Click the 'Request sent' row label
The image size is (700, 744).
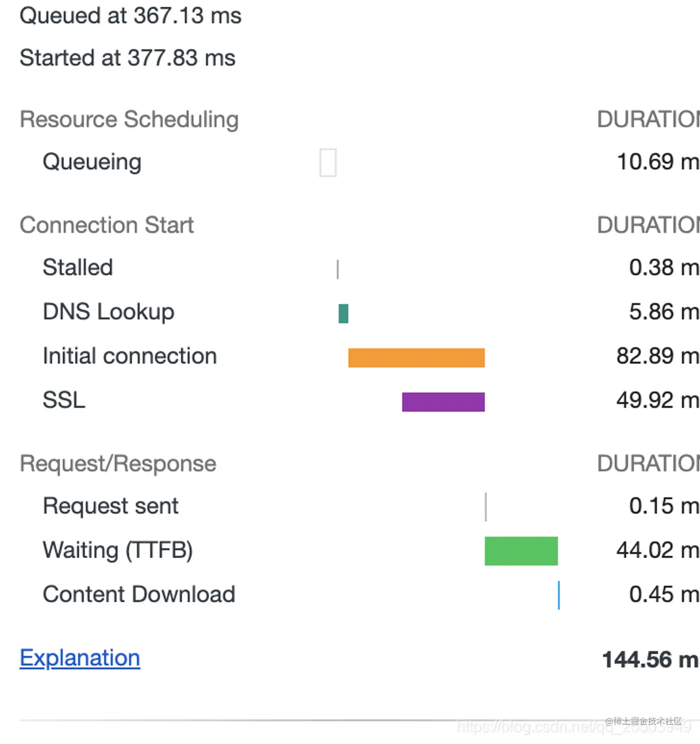click(111, 506)
